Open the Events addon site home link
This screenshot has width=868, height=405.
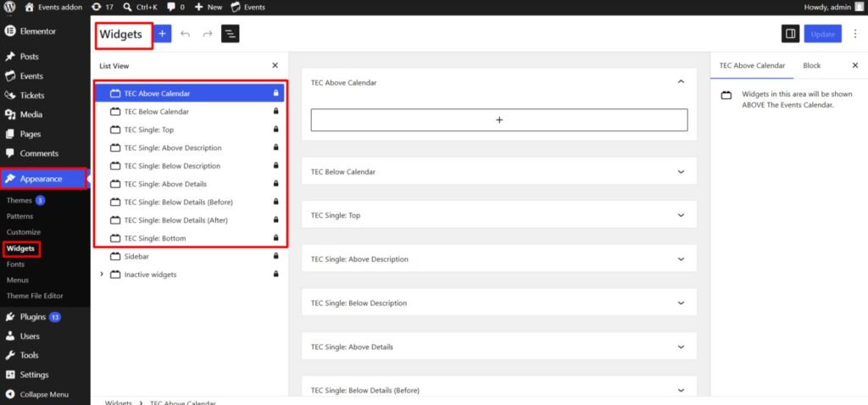pyautogui.click(x=53, y=7)
